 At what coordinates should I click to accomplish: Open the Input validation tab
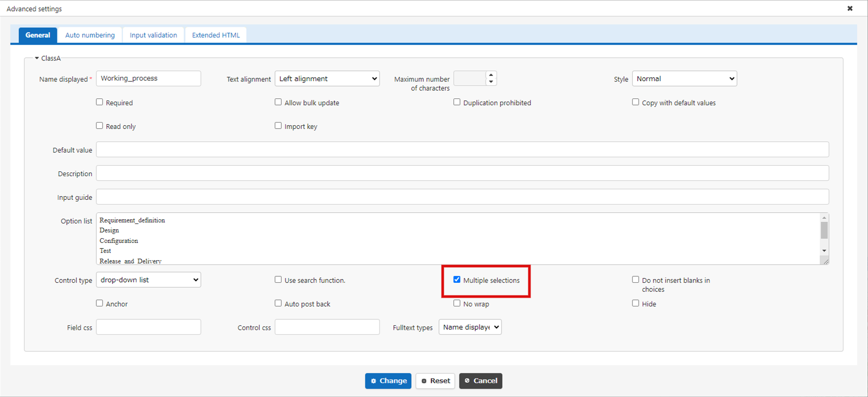tap(154, 35)
